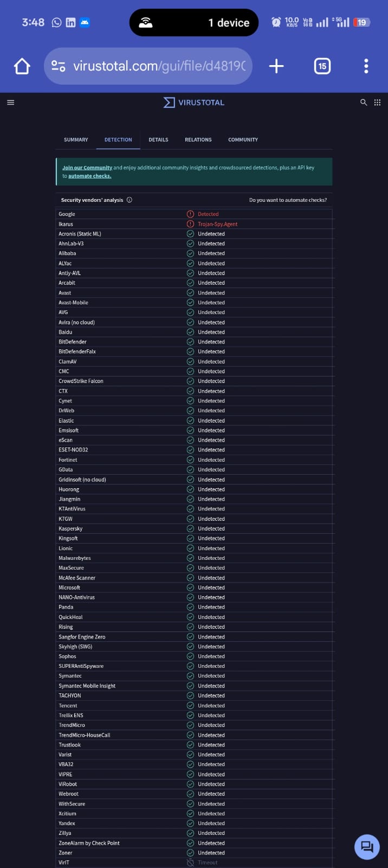Tap the site settings icon in the address bar
Viewport: 388px width, 868px height.
59,66
